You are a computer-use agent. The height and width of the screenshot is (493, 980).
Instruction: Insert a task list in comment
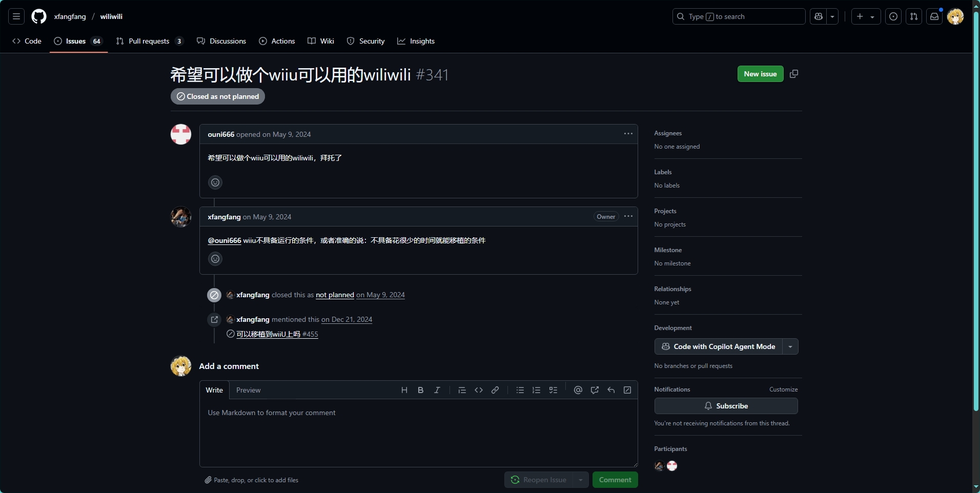(x=553, y=390)
